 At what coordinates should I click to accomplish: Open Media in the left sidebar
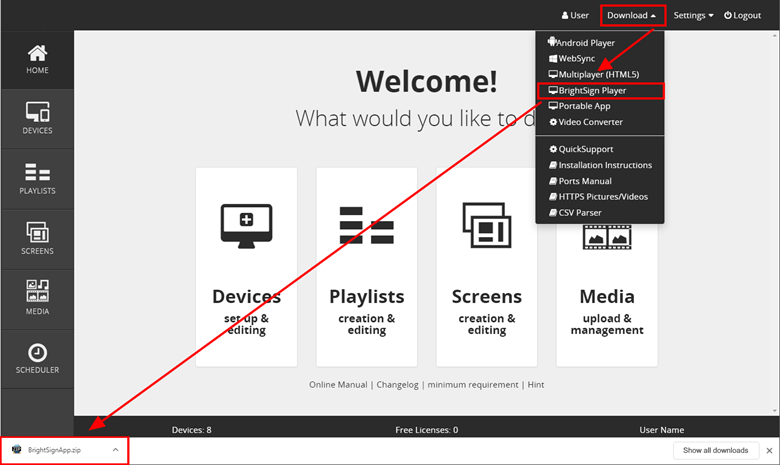(x=37, y=299)
